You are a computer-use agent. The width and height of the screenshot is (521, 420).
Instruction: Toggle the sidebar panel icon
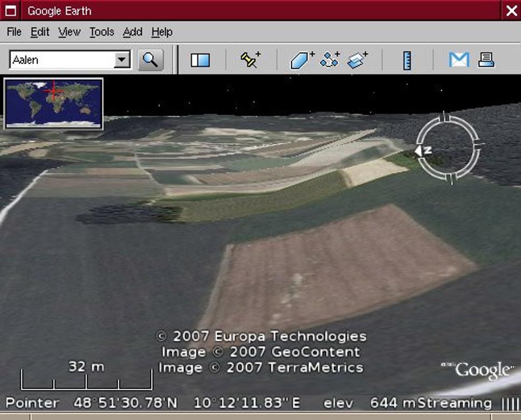coord(201,60)
